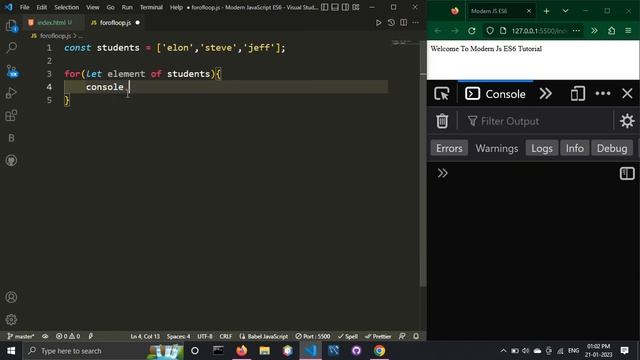The width and height of the screenshot is (640, 360).
Task: Change the UTF-8 encoding selector
Action: [x=205, y=336]
